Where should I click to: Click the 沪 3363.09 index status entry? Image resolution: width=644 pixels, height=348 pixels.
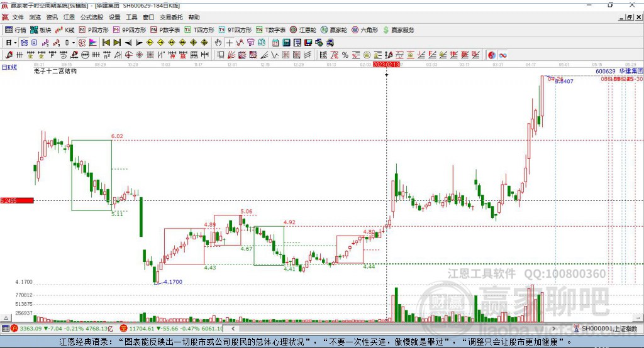pyautogui.click(x=62, y=329)
